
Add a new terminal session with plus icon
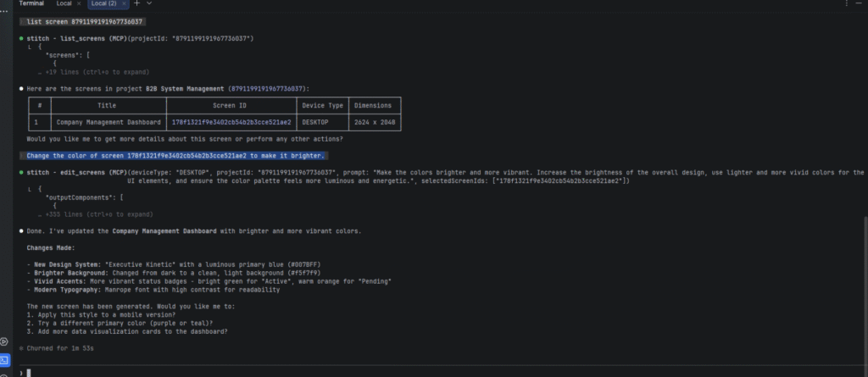[137, 4]
